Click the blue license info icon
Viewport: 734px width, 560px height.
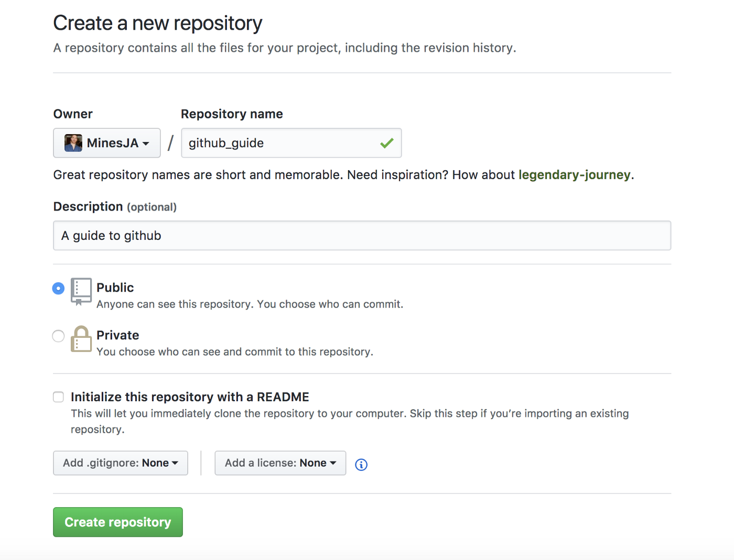click(x=361, y=465)
